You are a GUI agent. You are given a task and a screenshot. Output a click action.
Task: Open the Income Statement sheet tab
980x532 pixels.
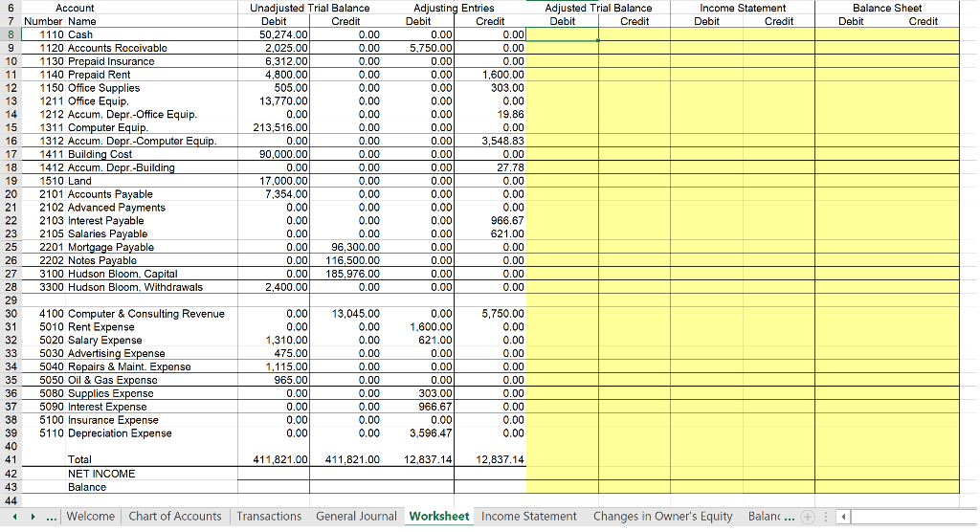(528, 517)
